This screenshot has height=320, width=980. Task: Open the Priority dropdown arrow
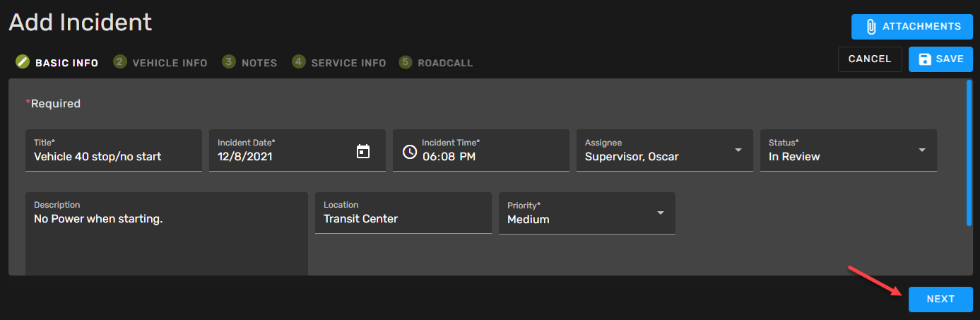point(661,213)
